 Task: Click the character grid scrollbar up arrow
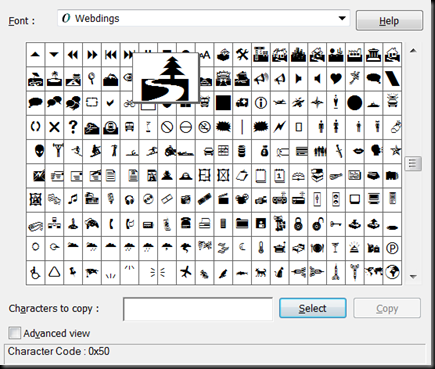pyautogui.click(x=413, y=51)
